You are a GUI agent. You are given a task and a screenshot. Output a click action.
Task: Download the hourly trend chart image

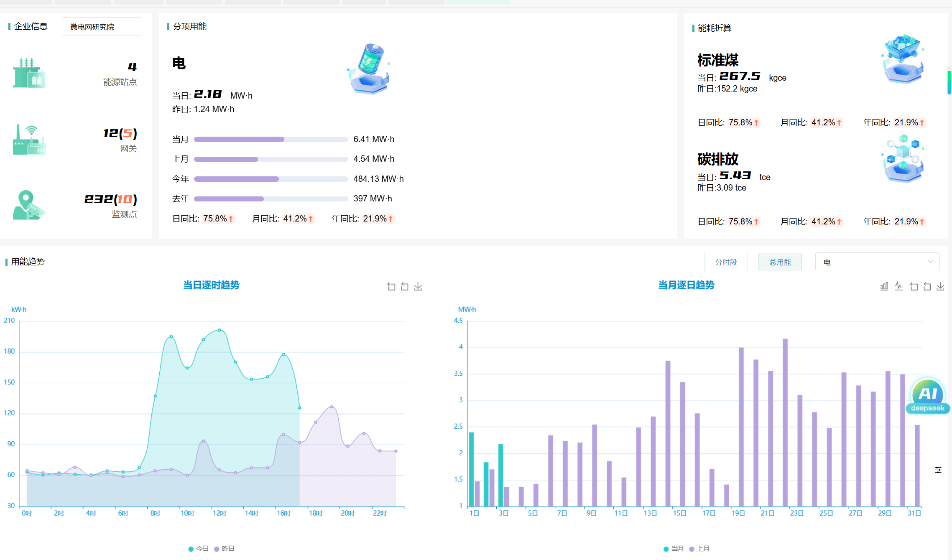tap(418, 287)
